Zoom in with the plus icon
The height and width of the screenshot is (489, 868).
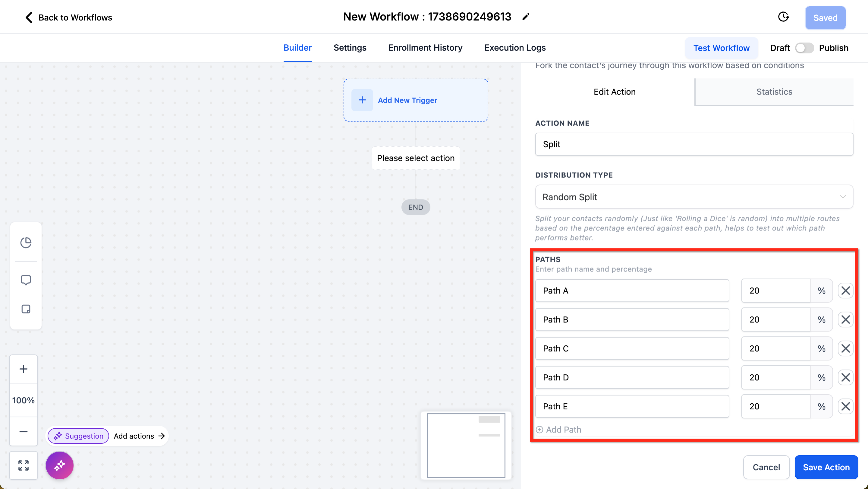point(23,369)
